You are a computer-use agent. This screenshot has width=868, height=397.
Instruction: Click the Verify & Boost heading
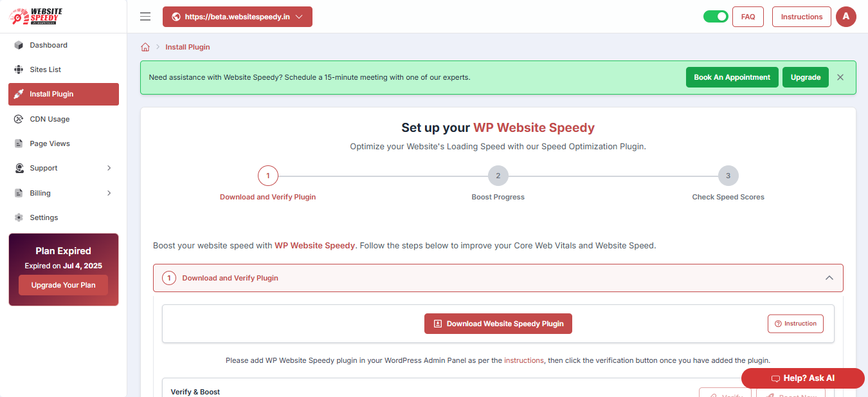click(x=195, y=392)
